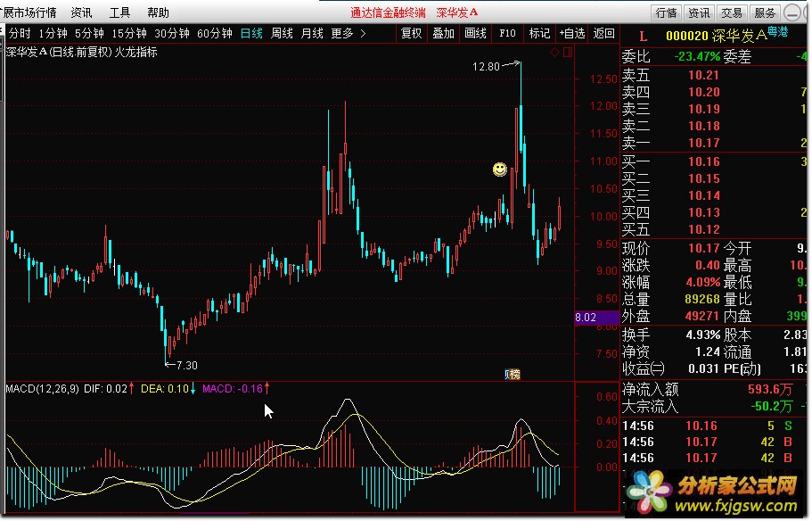Click the 总量 89268 value

click(x=702, y=300)
